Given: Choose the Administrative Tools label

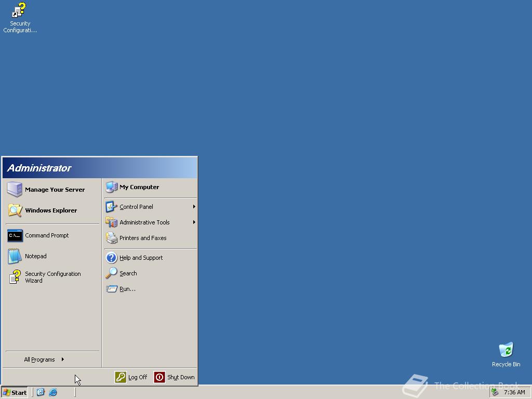Looking at the screenshot, I should coord(144,222).
